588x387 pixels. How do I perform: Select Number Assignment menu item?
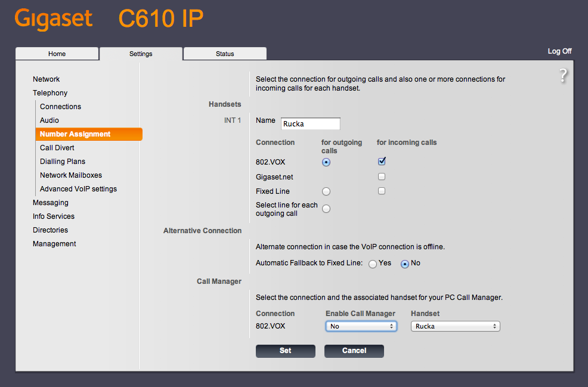click(89, 134)
